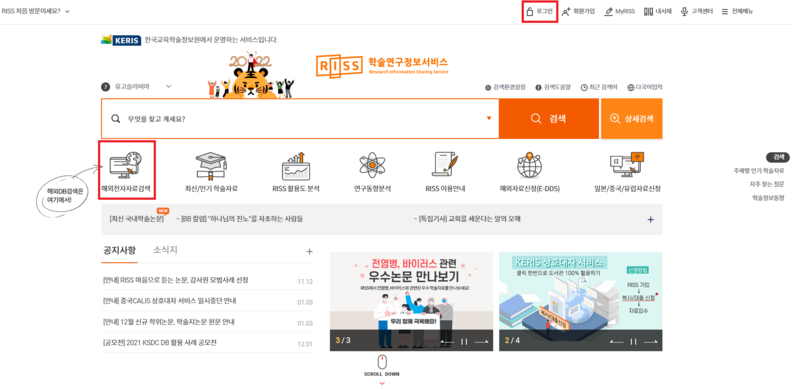Click the RISS 학술연구정보서비스 logo
The image size is (792, 390).
point(382,66)
